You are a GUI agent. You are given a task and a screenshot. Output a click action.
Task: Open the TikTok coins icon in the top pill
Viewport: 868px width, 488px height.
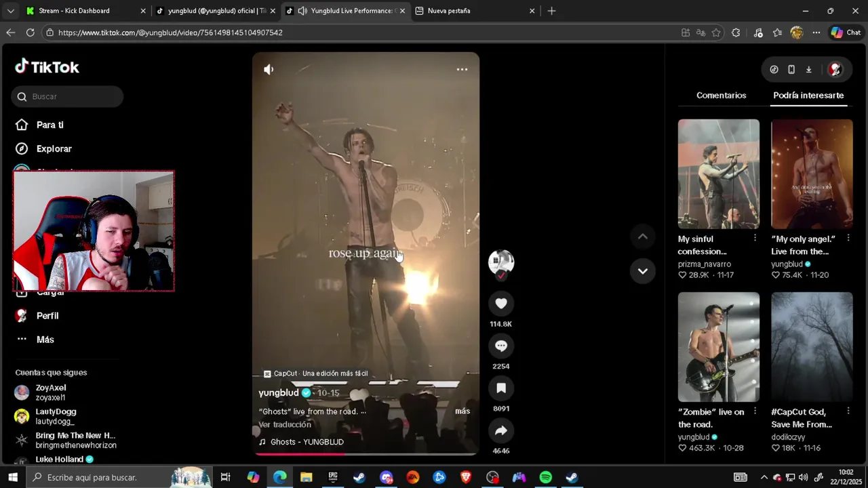774,69
